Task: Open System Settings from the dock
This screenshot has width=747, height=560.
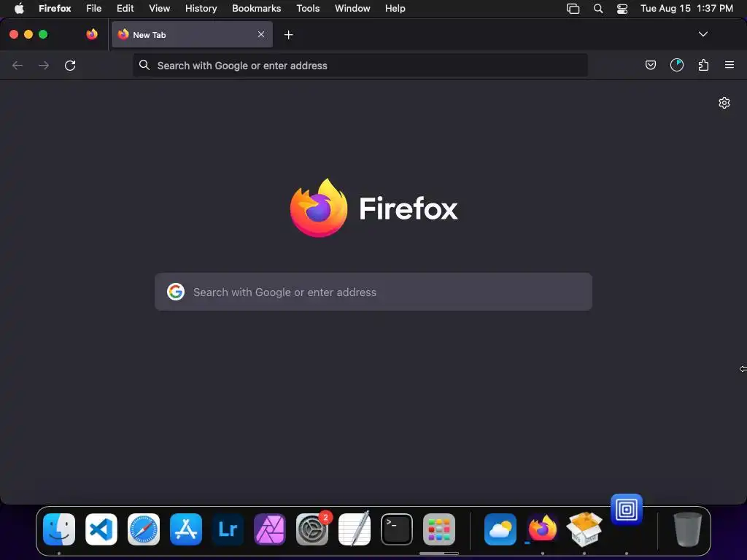Action: (312, 529)
